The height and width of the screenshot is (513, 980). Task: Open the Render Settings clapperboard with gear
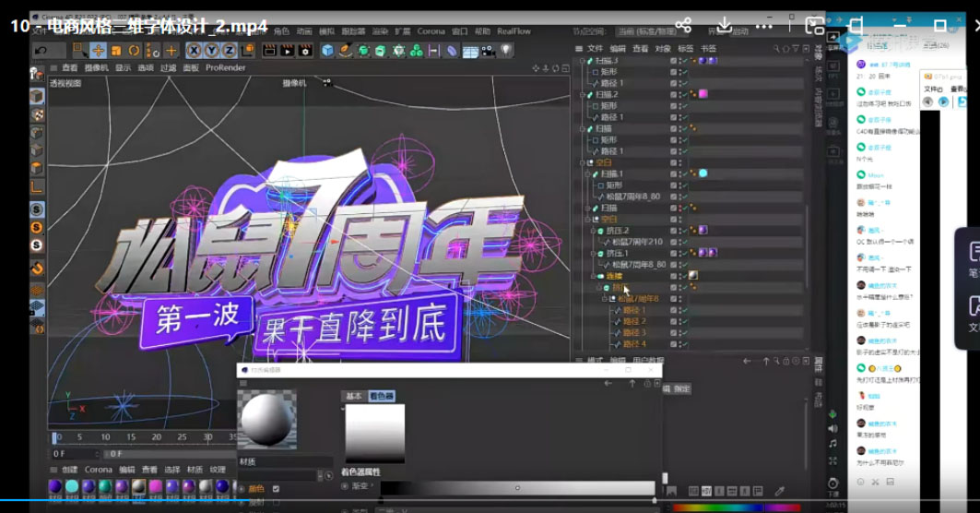click(305, 50)
